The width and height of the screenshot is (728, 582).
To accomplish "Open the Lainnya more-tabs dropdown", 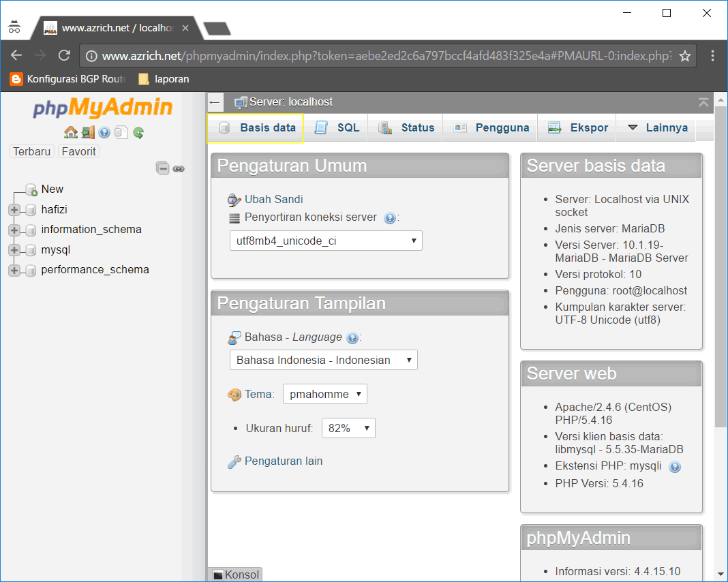I will point(657,127).
